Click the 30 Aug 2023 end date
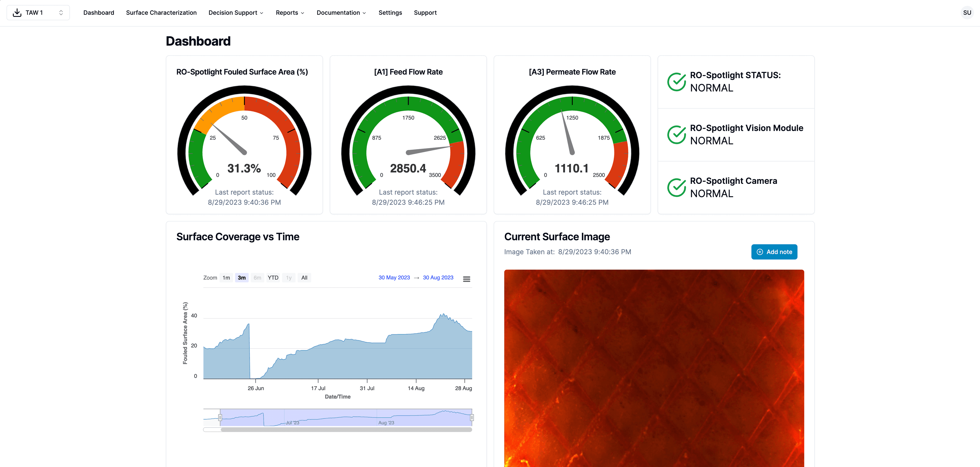Screen dimensions: 980x467 [438, 278]
